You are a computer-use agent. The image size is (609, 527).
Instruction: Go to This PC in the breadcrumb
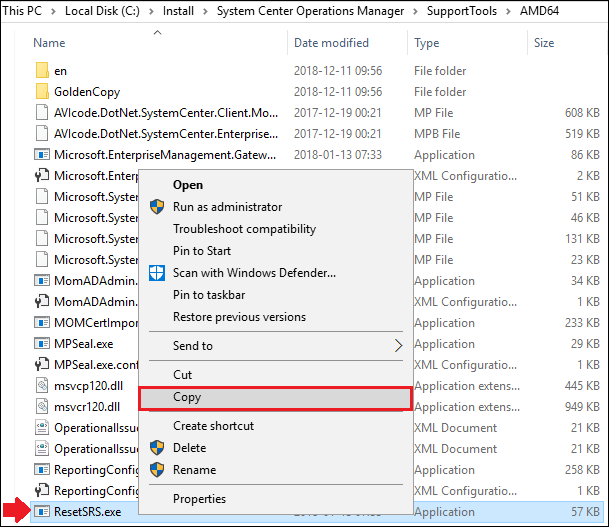point(22,11)
